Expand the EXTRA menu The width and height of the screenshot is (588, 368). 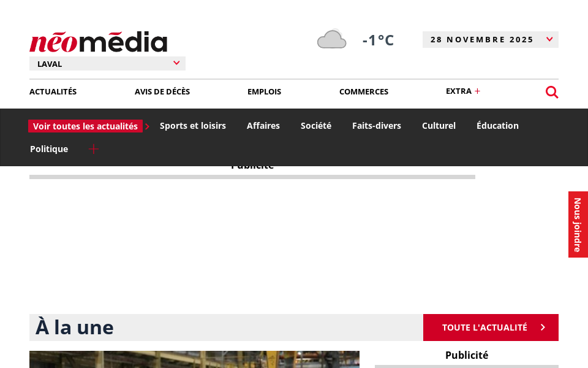pos(463,91)
